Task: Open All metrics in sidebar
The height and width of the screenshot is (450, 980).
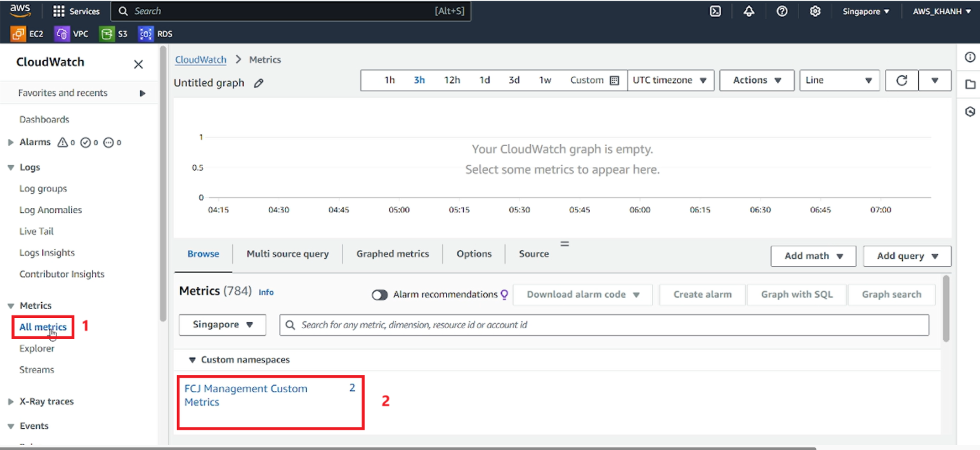Action: coord(43,328)
